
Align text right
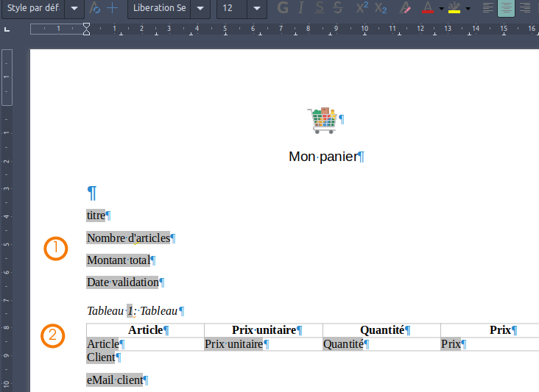(x=524, y=7)
